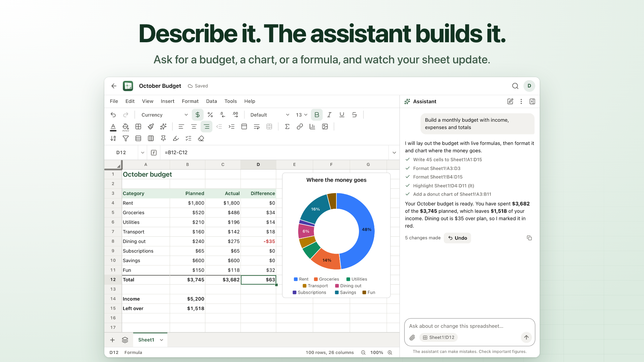Click the highlighter icon
Viewport: 644px width, 362px height.
click(x=176, y=138)
